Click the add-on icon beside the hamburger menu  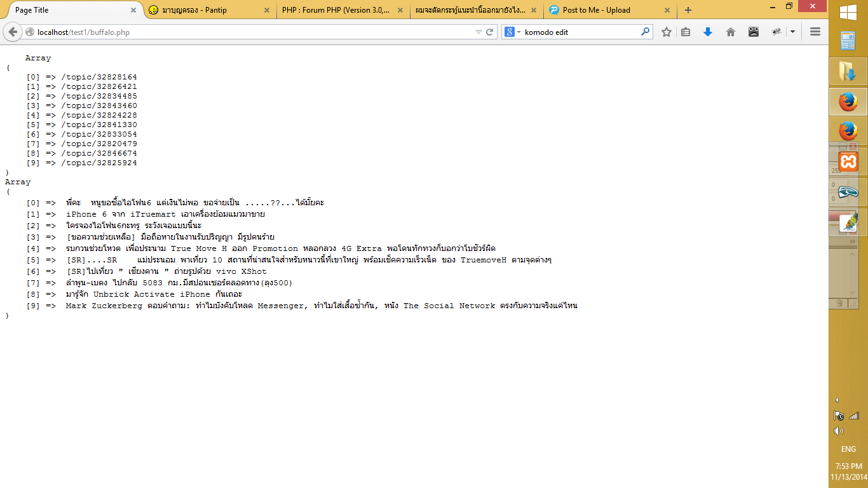click(x=776, y=32)
